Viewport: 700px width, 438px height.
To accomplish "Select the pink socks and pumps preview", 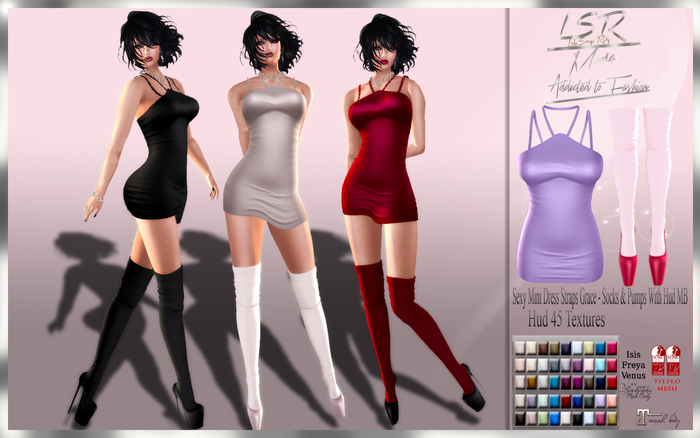I will [x=641, y=196].
